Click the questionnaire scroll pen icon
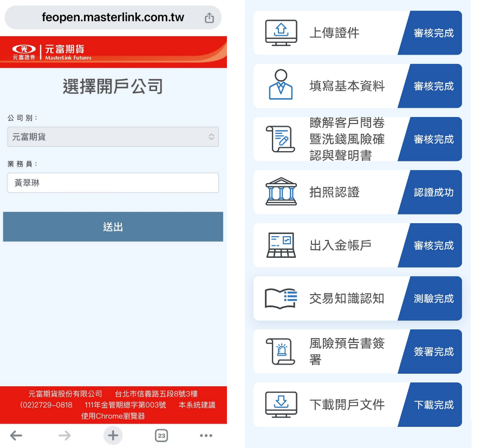Screen dimensions: 481x448 (x=281, y=139)
